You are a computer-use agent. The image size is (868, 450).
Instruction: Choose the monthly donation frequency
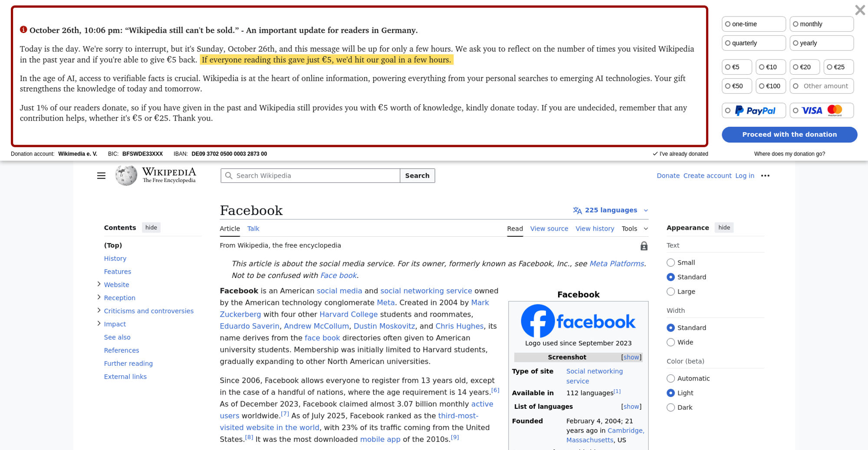(821, 24)
